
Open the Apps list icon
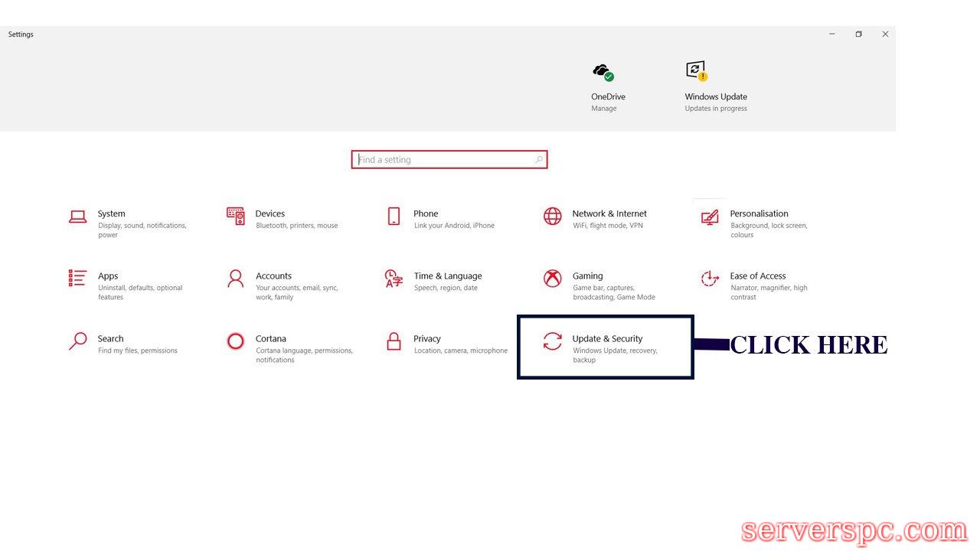tap(77, 279)
